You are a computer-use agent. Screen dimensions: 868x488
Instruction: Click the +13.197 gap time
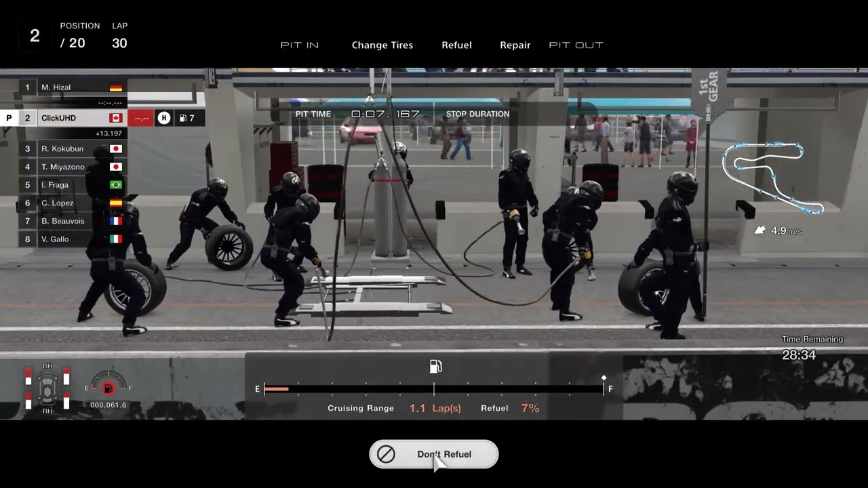(x=108, y=134)
